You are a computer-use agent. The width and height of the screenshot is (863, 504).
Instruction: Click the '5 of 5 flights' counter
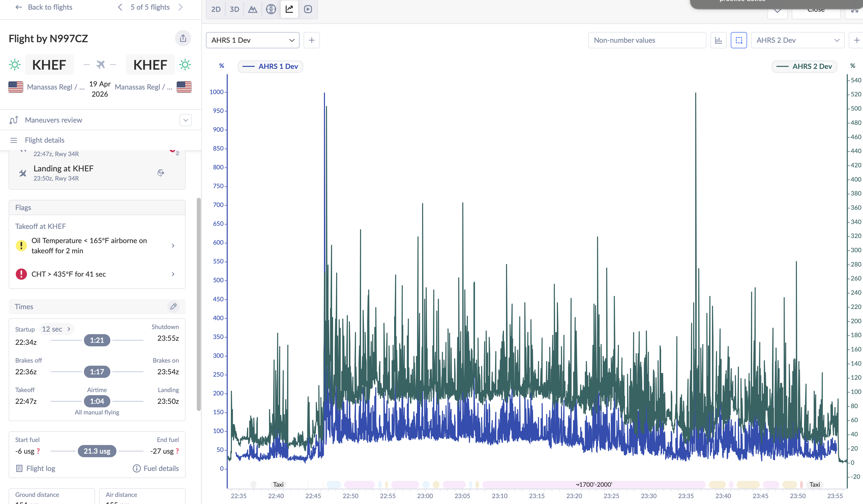click(x=150, y=7)
